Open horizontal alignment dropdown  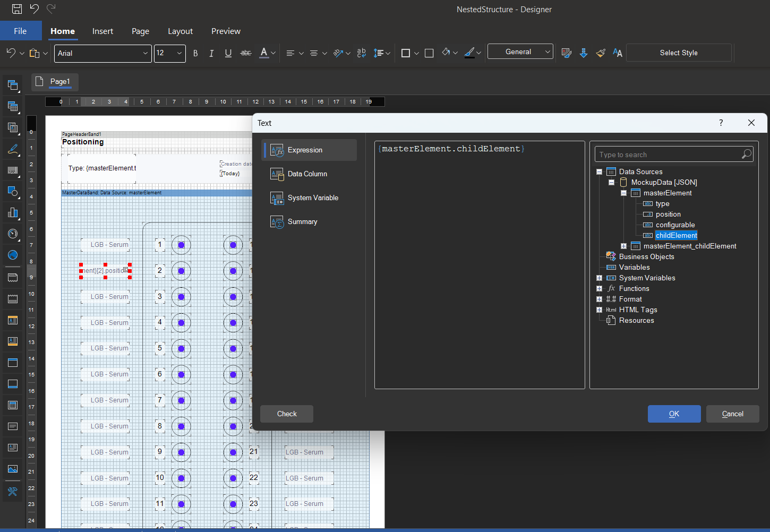pyautogui.click(x=301, y=53)
